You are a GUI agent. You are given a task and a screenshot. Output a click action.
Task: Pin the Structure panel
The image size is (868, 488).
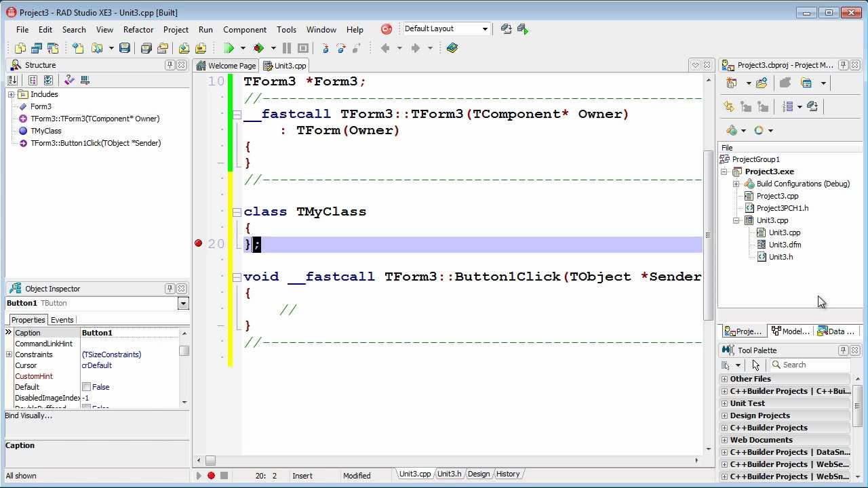click(x=170, y=65)
